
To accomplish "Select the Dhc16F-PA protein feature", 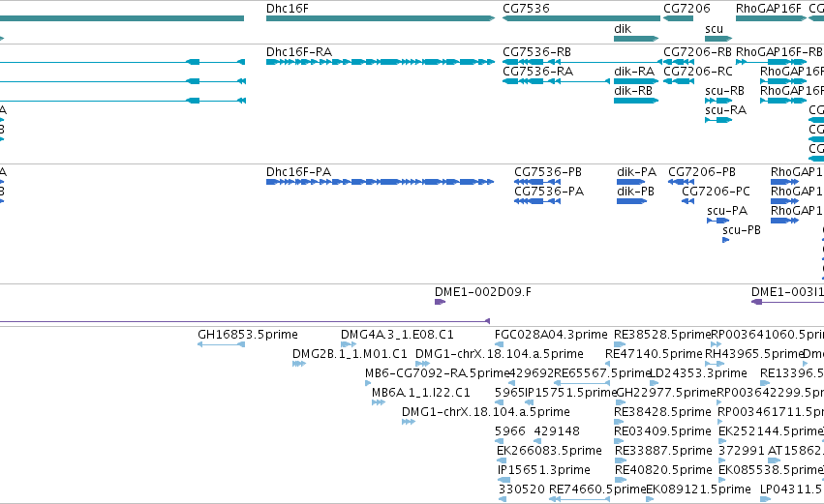I will point(380,182).
